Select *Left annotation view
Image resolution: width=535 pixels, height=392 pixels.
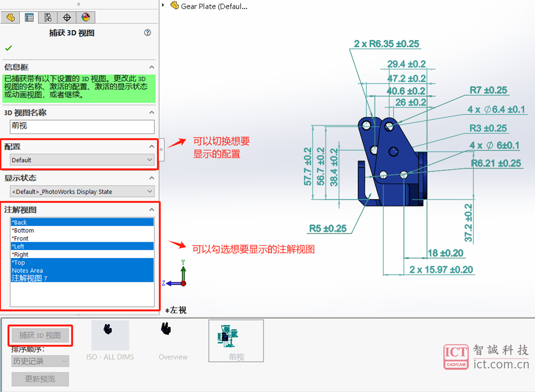click(x=82, y=246)
